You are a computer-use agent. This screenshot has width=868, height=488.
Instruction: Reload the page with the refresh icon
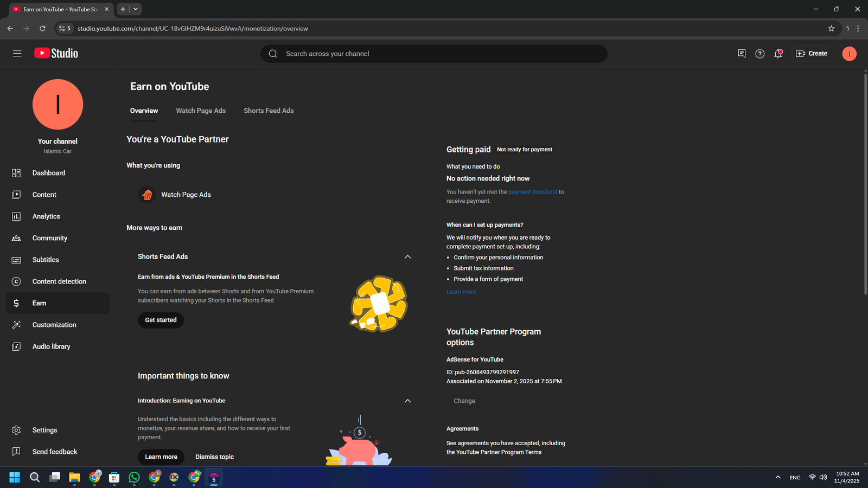(x=42, y=28)
